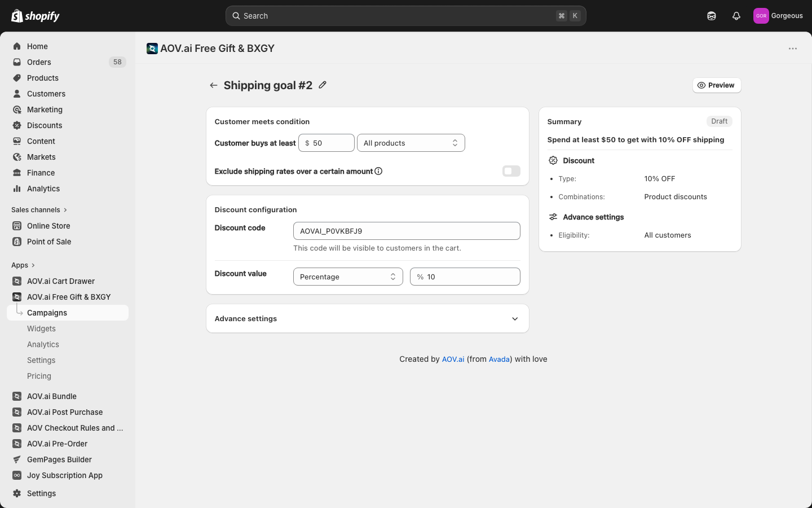Viewport: 812px width, 508px height.
Task: Edit the Shipping goal #2 title pencil icon
Action: click(323, 85)
